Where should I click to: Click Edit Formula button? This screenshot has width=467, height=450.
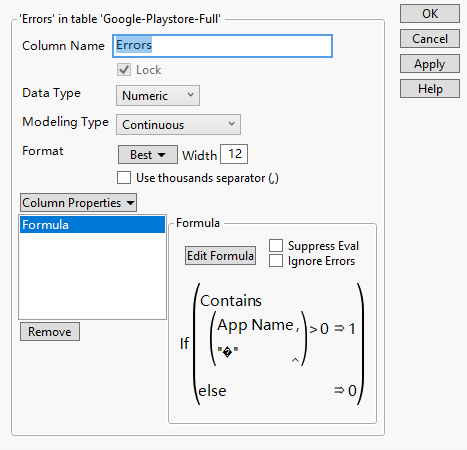tap(220, 256)
